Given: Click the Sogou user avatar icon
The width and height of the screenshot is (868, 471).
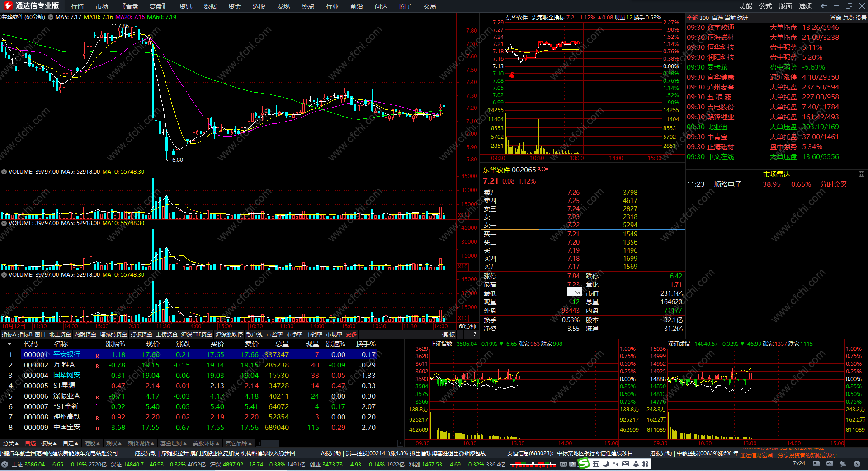Looking at the screenshot, I should (636, 464).
